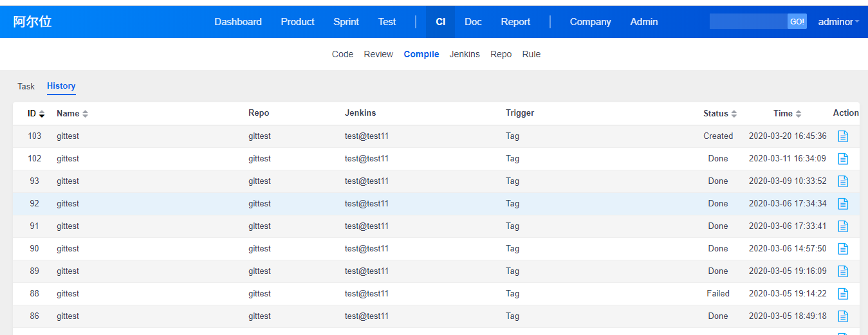This screenshot has width=868, height=335.
Task: Click the 阿尔位 logo link
Action: pyautogui.click(x=32, y=22)
